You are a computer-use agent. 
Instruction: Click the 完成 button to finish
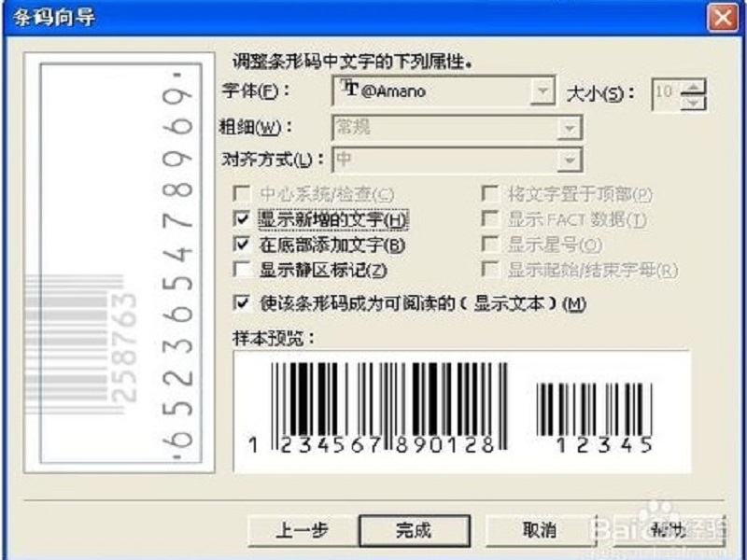click(x=415, y=530)
